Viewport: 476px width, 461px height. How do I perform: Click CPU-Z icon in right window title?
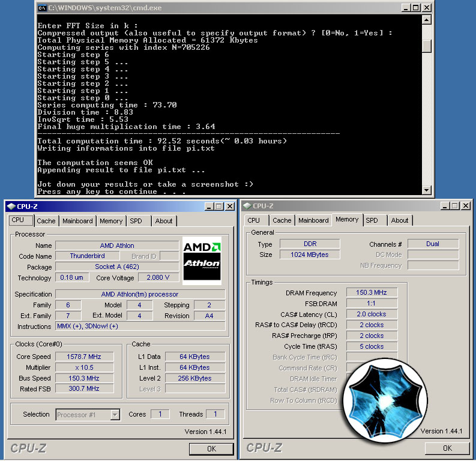tap(247, 206)
